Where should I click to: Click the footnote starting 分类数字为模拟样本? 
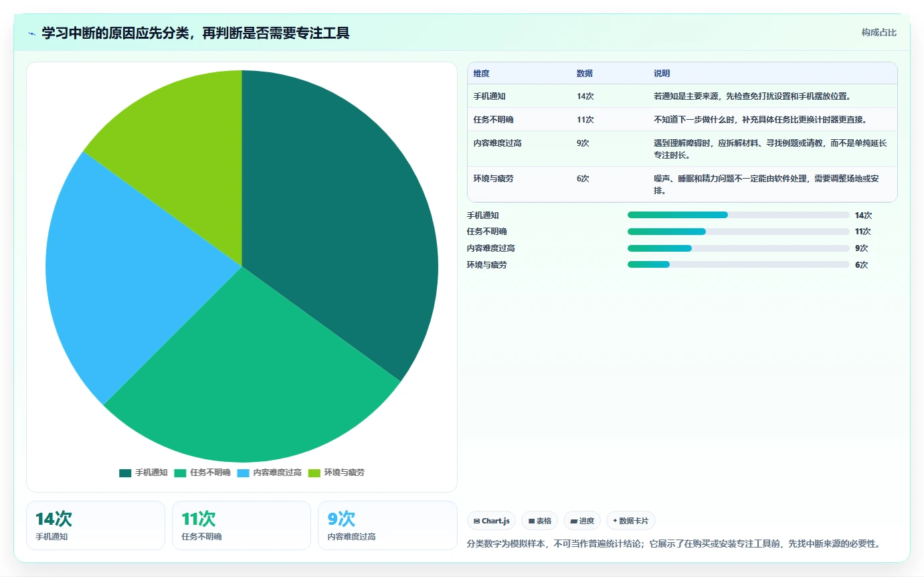(673, 544)
